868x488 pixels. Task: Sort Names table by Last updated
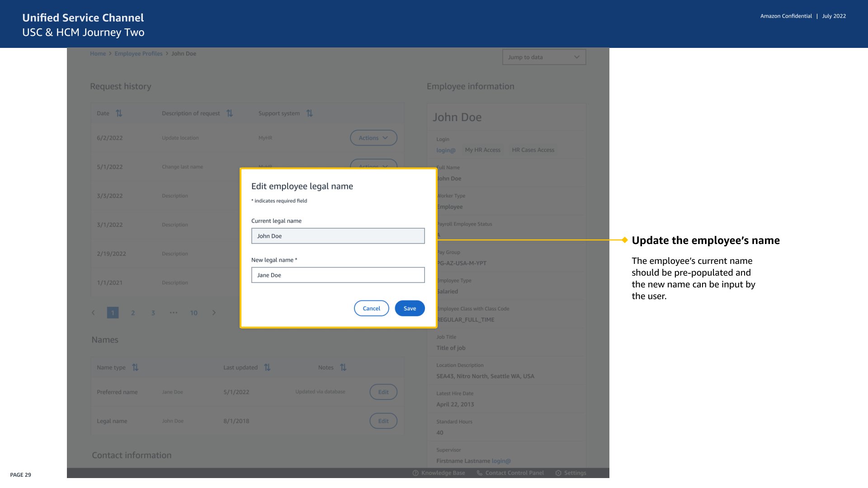267,367
